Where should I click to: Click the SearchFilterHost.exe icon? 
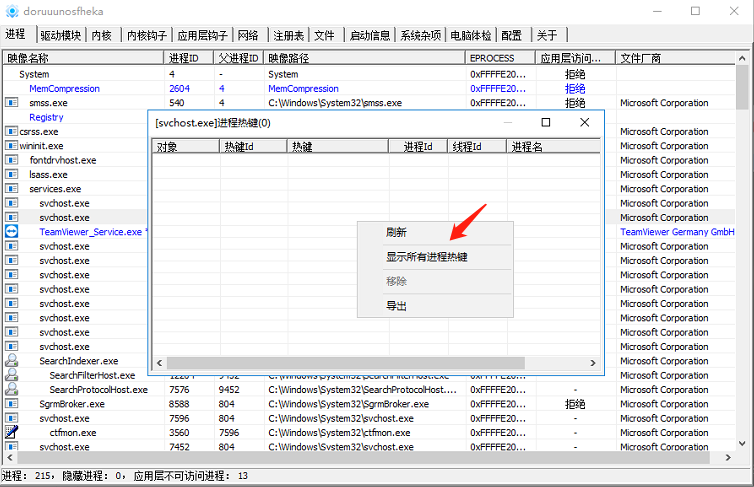click(x=11, y=375)
